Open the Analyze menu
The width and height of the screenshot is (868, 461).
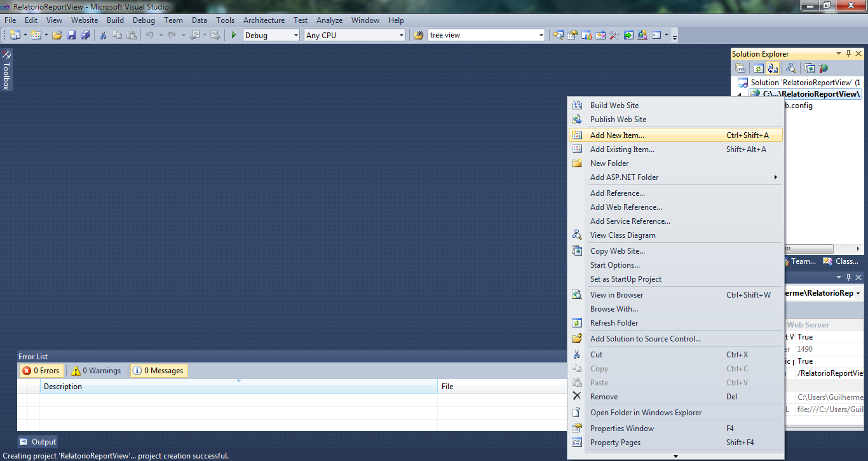click(329, 20)
